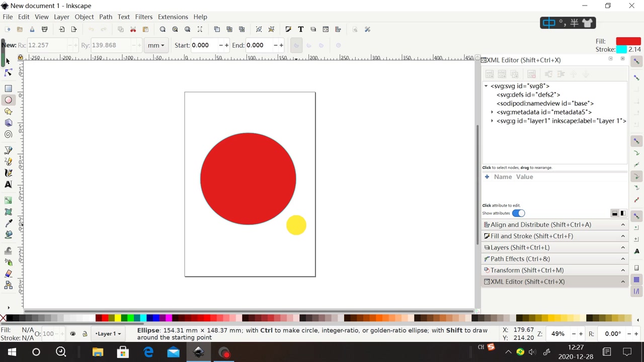Select the Spiral tool

tap(8, 135)
